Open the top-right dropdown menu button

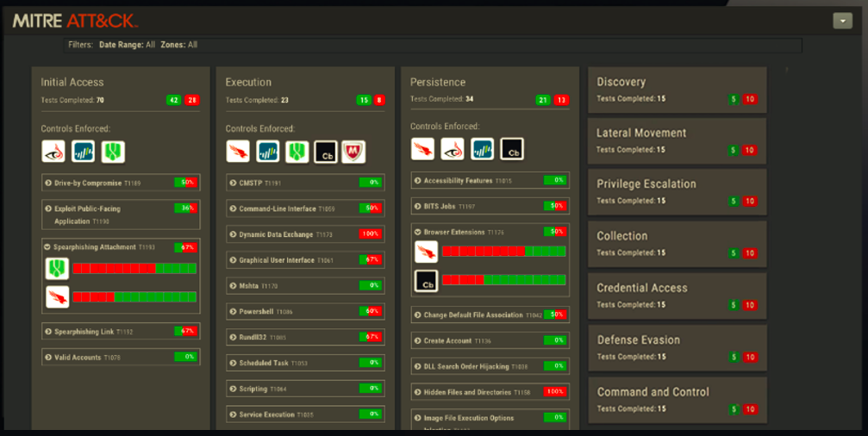click(x=842, y=21)
